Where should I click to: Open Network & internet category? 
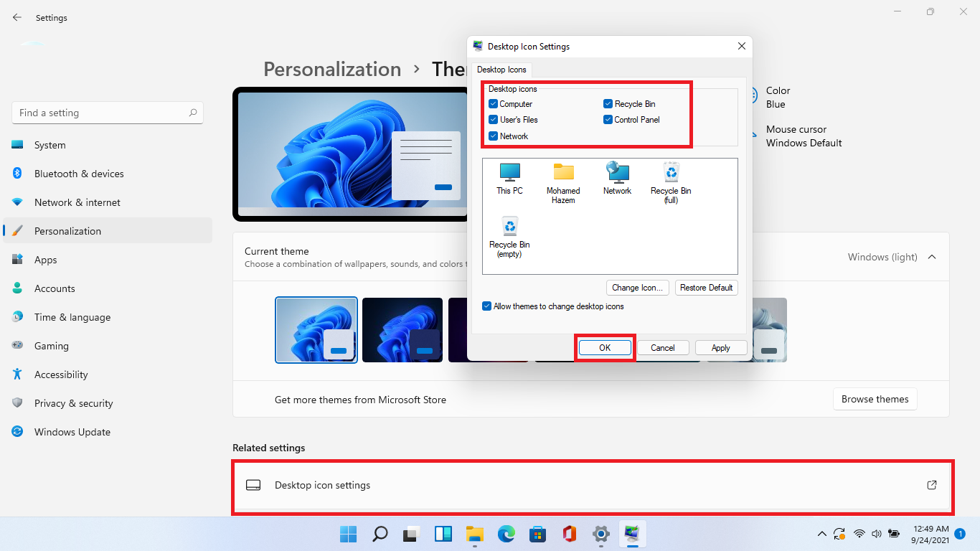click(108, 202)
